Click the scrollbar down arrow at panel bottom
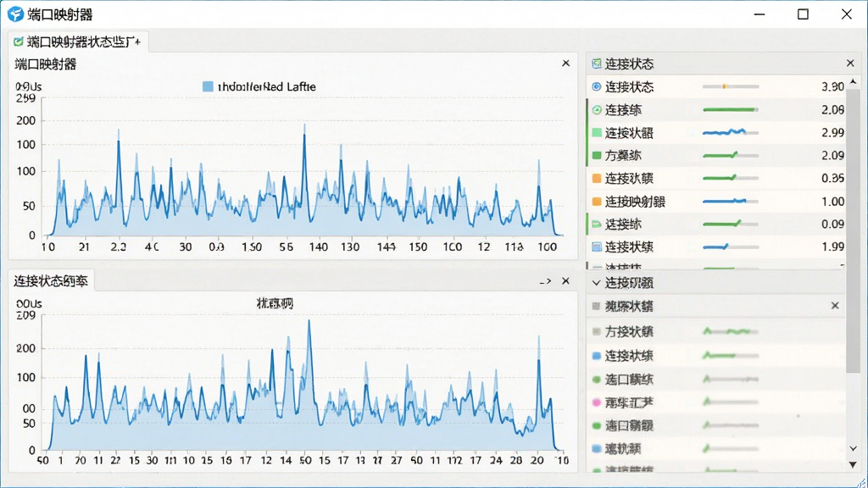This screenshot has height=488, width=868. coord(853,465)
